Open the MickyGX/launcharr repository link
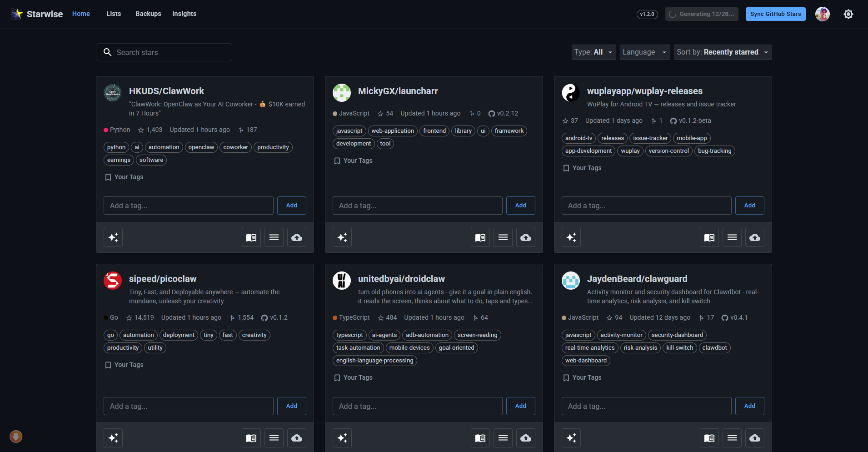The width and height of the screenshot is (868, 452). (x=398, y=91)
